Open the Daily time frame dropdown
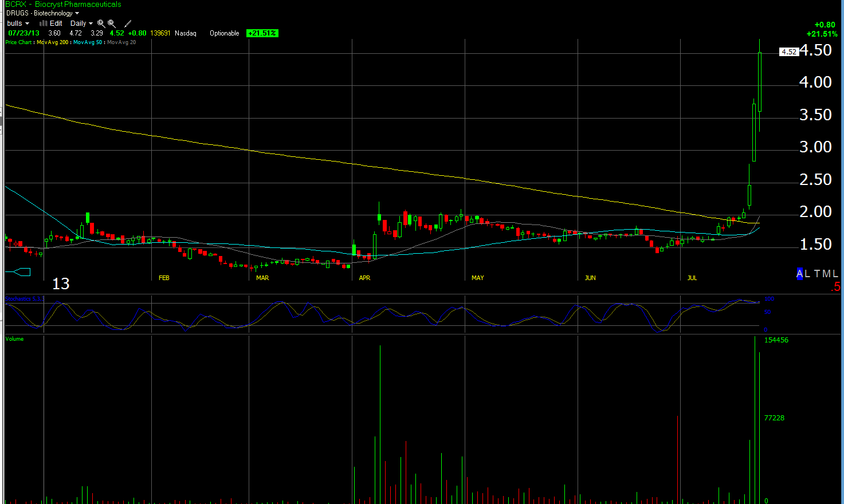Screen dimensions: 844x504 (x=81, y=23)
